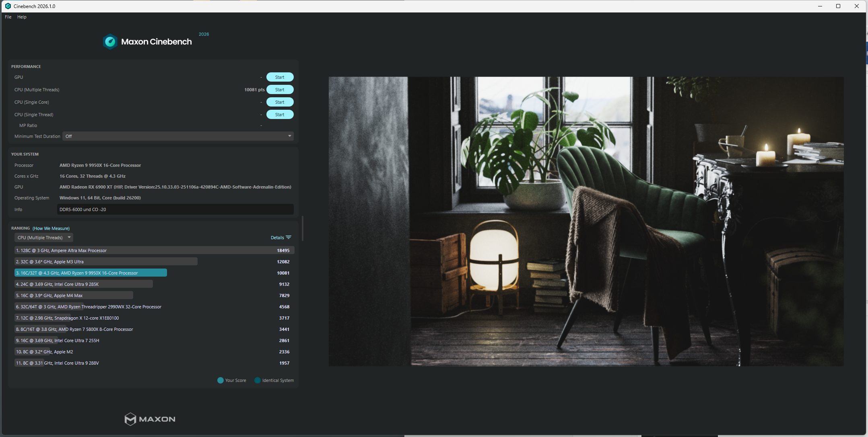Click the 16 Cores, 32 Threads value

tap(93, 176)
